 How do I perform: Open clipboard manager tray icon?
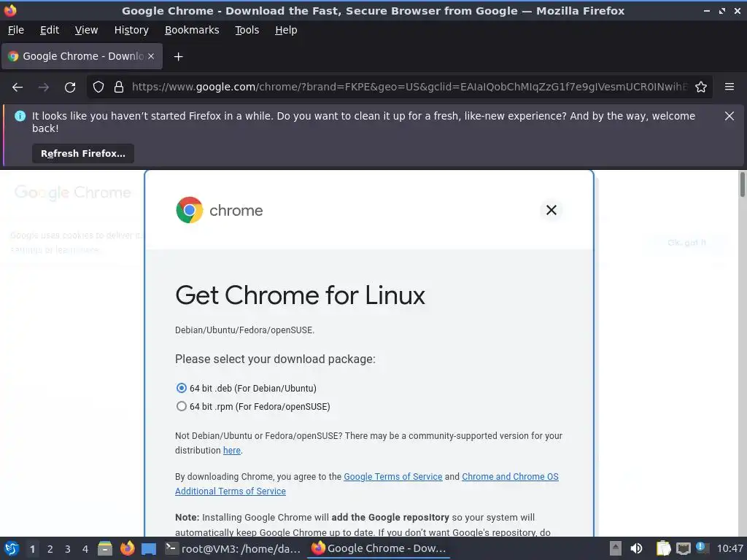click(x=662, y=548)
